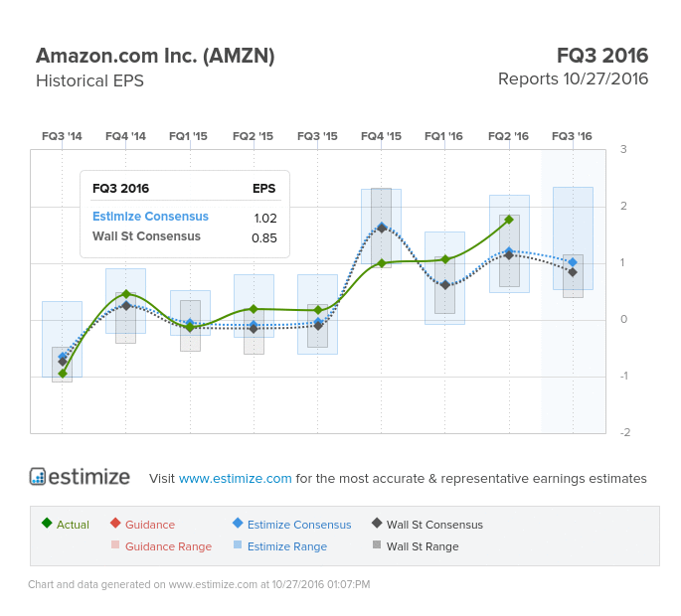Click the FQ3 '14 Actual data point

point(62,374)
